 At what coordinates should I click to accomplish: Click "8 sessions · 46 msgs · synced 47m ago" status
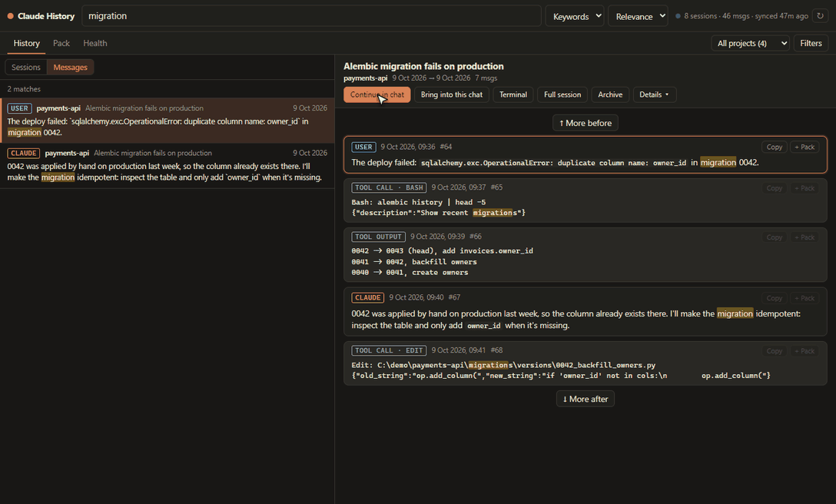745,16
